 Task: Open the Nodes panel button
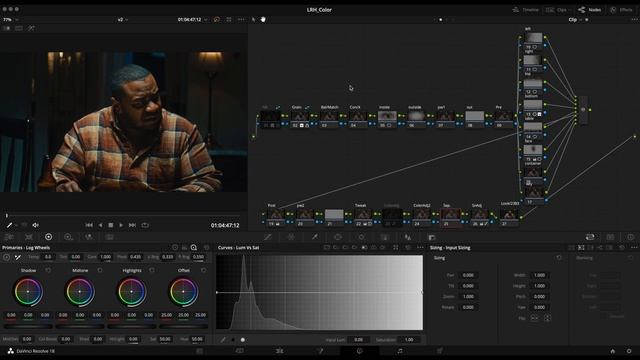[589, 9]
